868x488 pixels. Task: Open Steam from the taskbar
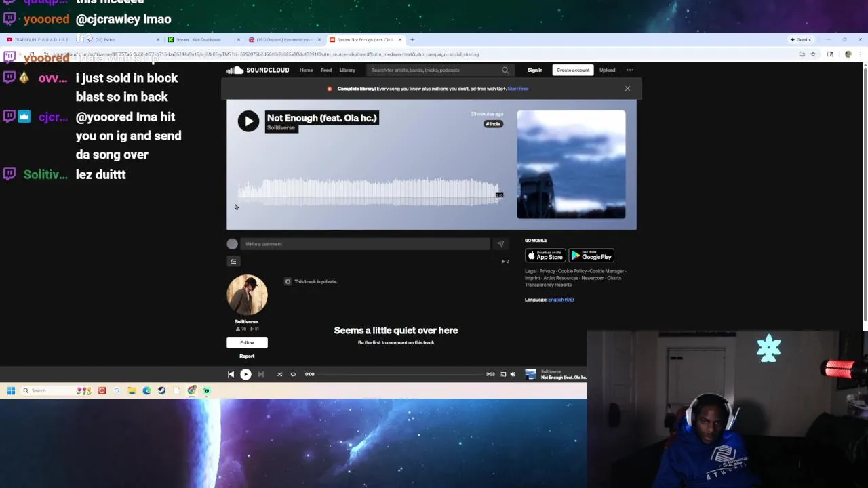[x=161, y=390]
